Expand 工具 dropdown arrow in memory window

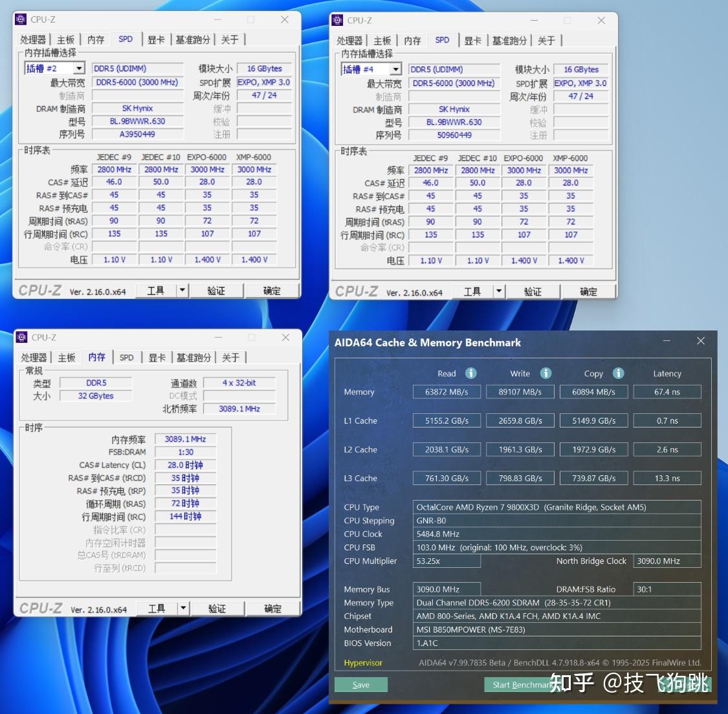[x=183, y=608]
